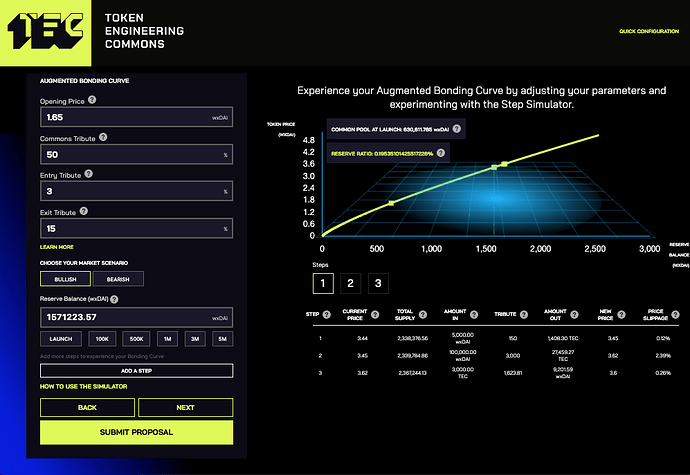690x475 pixels.
Task: Click Learn More link
Action: pyautogui.click(x=57, y=247)
